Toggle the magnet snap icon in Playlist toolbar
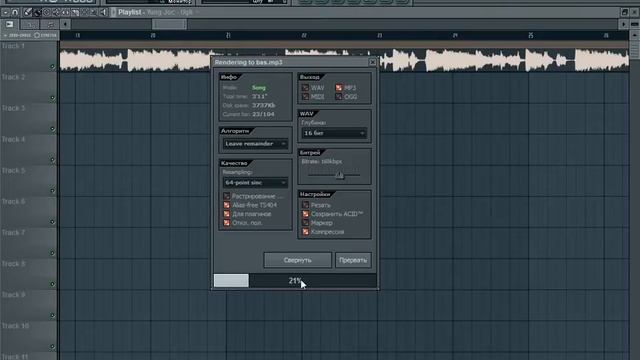 pos(15,12)
